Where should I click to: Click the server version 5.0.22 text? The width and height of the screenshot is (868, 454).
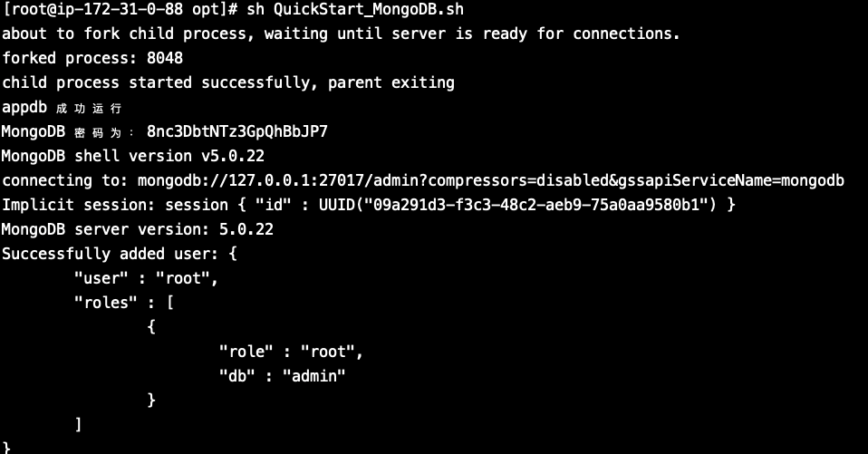(x=241, y=229)
